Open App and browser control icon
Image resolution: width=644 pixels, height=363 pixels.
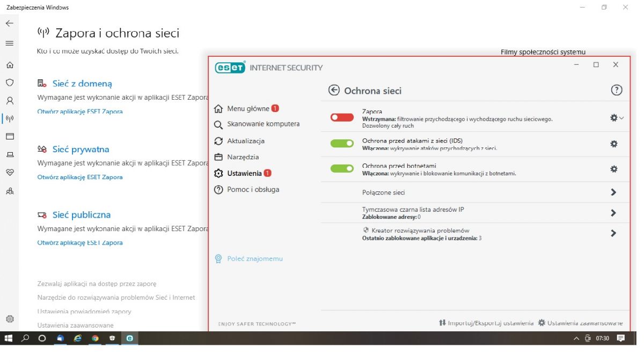pos(10,136)
